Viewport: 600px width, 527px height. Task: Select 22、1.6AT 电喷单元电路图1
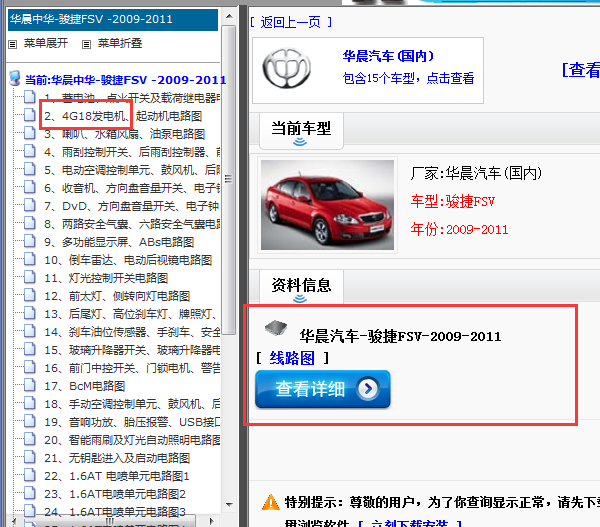[x=117, y=476]
